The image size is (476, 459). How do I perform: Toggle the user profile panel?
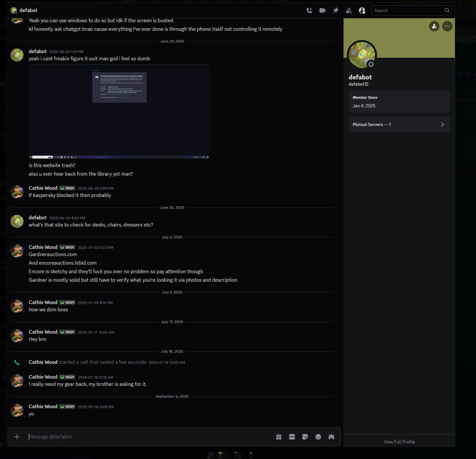(x=362, y=11)
